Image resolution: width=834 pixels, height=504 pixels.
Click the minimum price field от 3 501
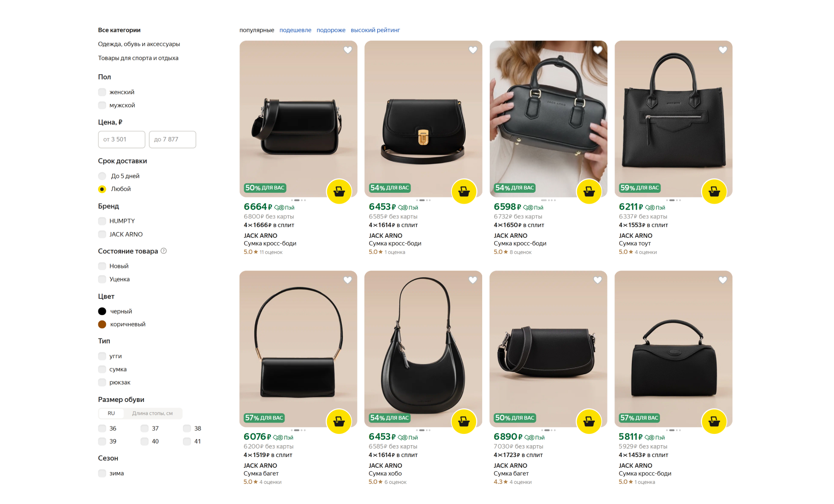(121, 139)
